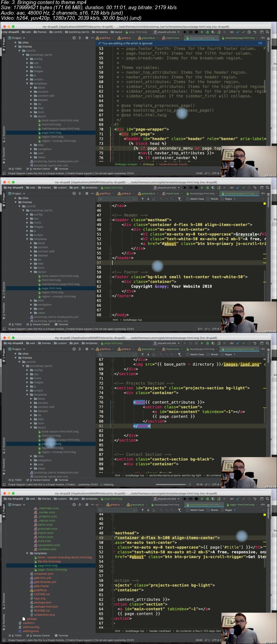
Task: Toggle Words checkbox in the third frame
Action: [x=208, y=354]
